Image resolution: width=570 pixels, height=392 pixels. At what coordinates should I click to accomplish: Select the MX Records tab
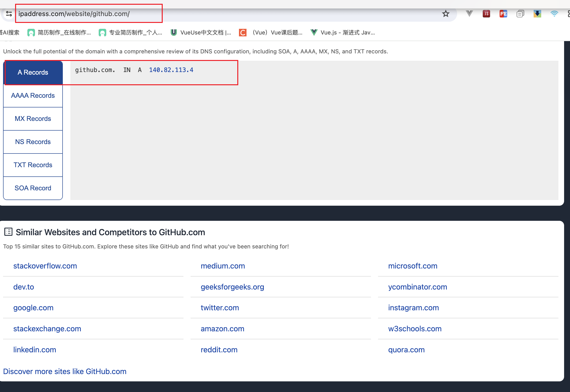33,119
